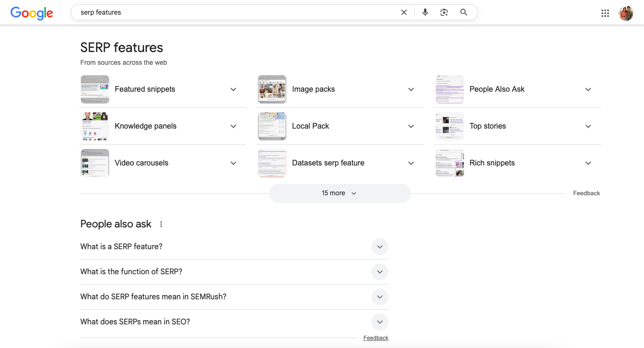Open your profile account avatar
The image size is (644, 348).
(626, 13)
